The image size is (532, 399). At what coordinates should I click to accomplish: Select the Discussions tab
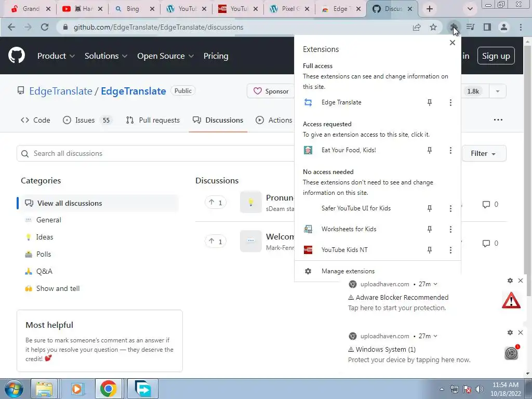click(218, 120)
